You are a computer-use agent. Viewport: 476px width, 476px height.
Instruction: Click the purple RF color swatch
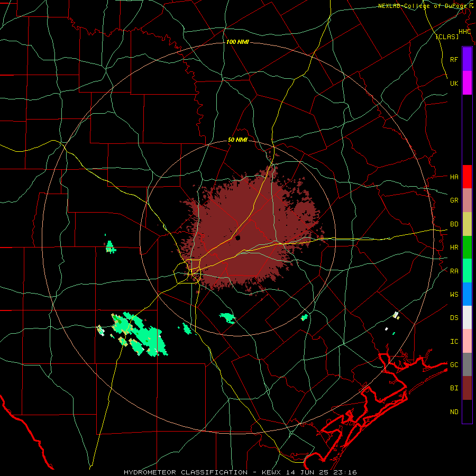coord(467,59)
